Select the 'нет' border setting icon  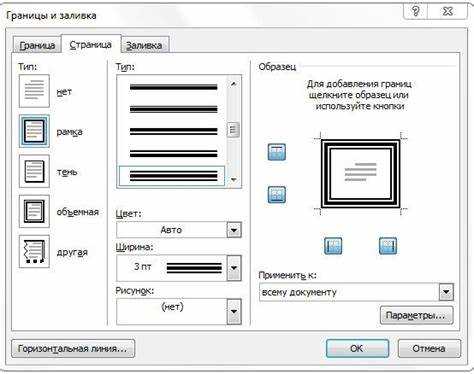click(x=34, y=91)
